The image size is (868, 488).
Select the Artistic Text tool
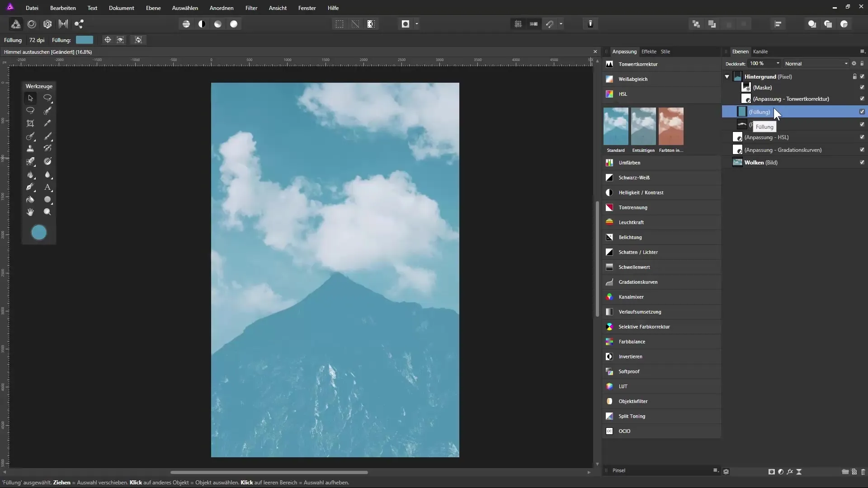click(47, 187)
